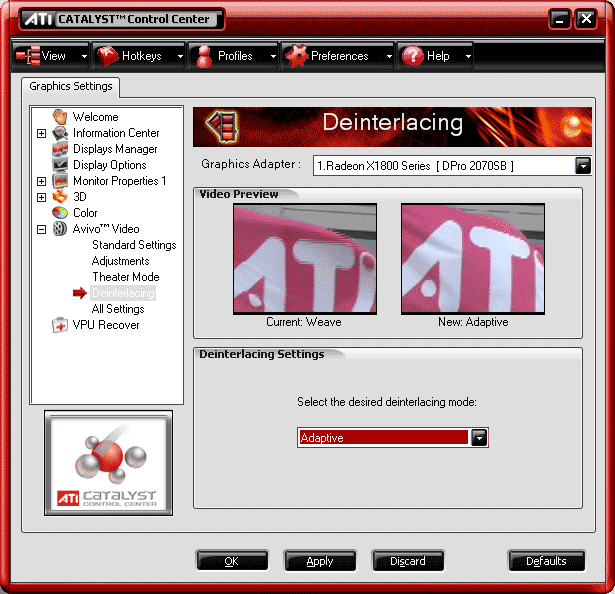Select Adjustments under Avivo Video
The width and height of the screenshot is (615, 594).
[x=120, y=261]
